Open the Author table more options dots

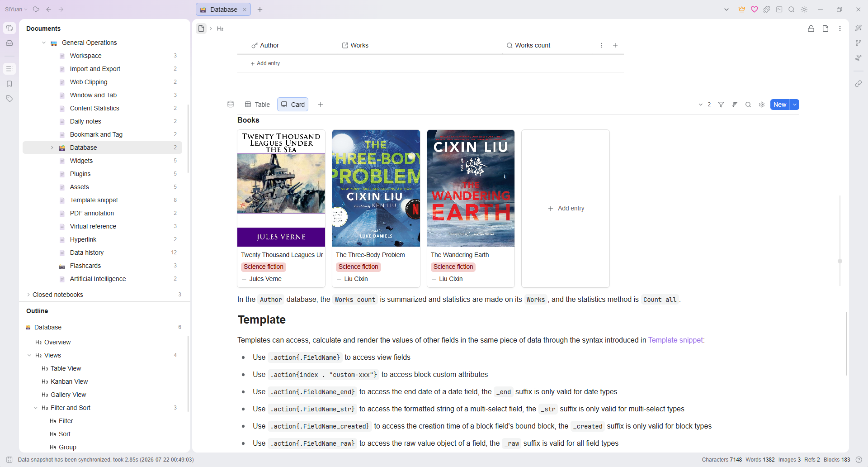602,45
